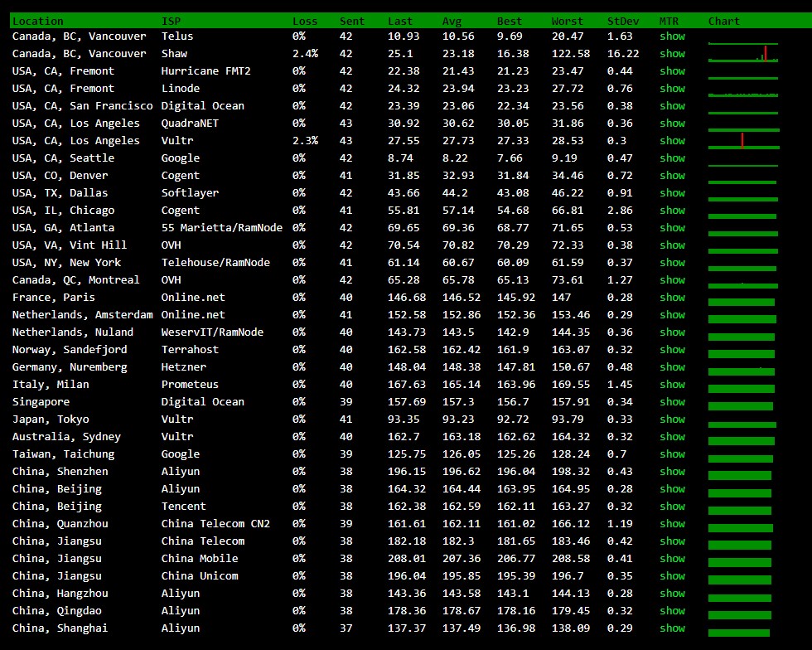Click the last value 93.35 for Tokyo
Viewport: 812px width, 650px height.
[x=404, y=420]
